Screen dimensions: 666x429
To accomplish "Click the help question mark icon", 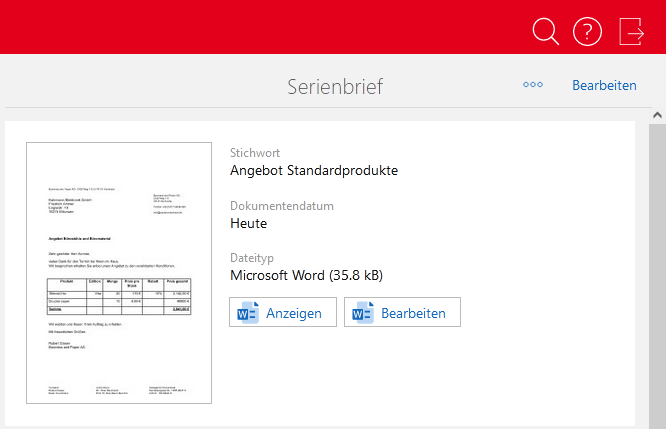I will pos(587,32).
